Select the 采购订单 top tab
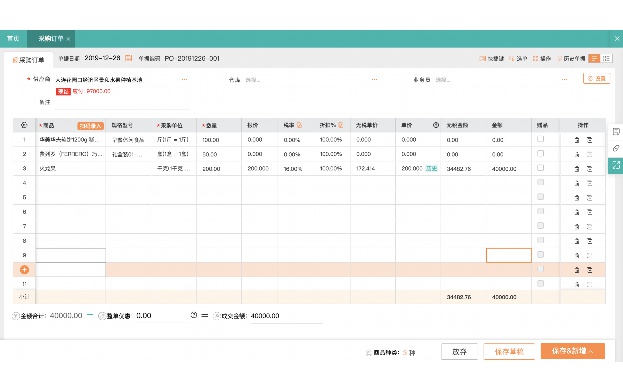Viewport: 623px width, 392px height. click(50, 39)
